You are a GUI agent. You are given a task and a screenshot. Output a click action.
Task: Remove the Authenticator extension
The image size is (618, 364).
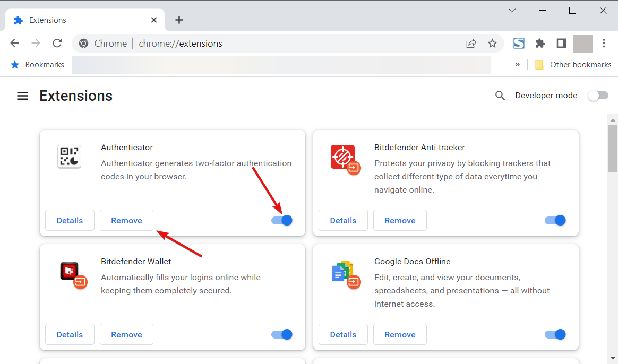(x=126, y=220)
